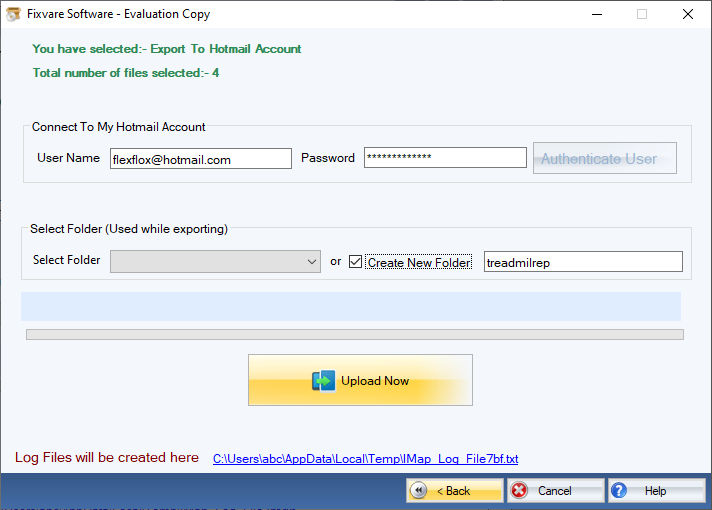The height and width of the screenshot is (510, 712).
Task: Click the User Name input field
Action: coord(201,158)
